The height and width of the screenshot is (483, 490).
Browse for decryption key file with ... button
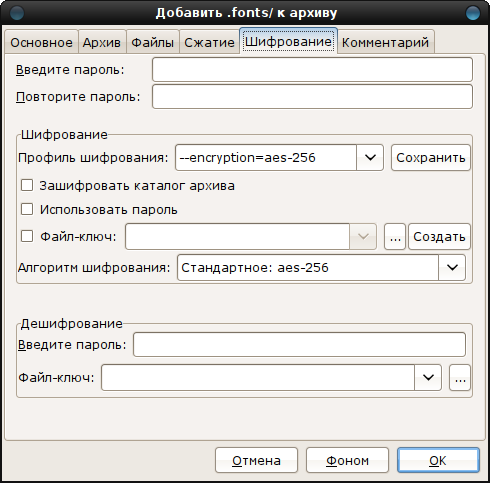460,378
